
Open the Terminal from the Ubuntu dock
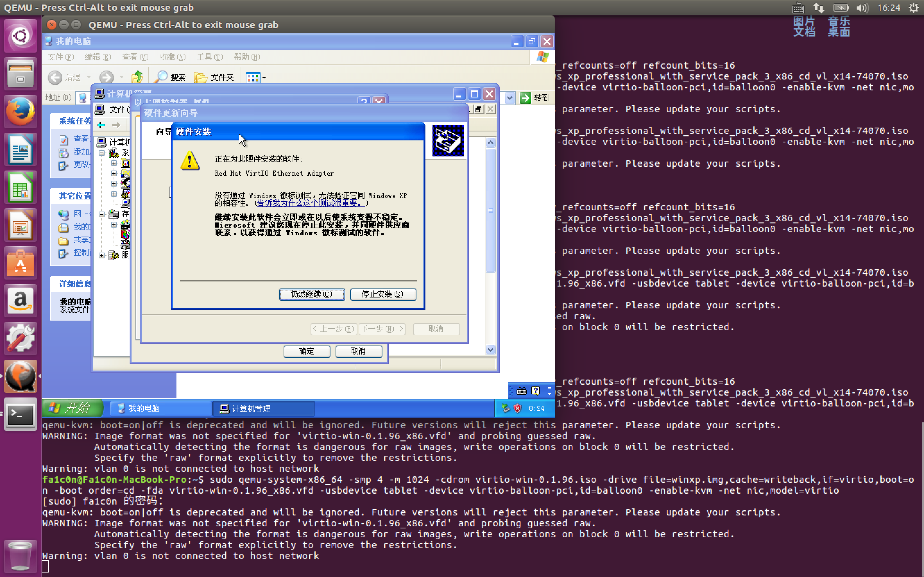pos(20,415)
